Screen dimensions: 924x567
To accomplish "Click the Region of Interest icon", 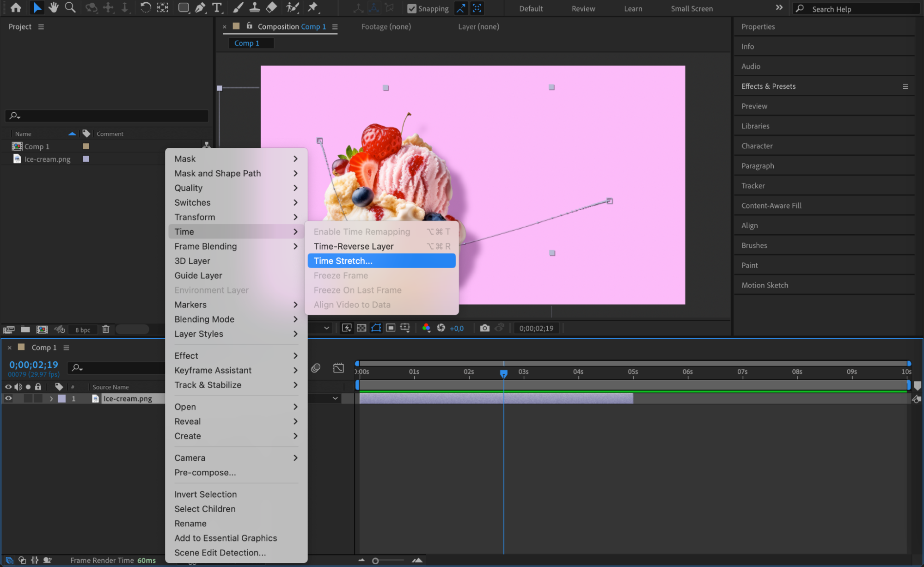I will tap(391, 328).
